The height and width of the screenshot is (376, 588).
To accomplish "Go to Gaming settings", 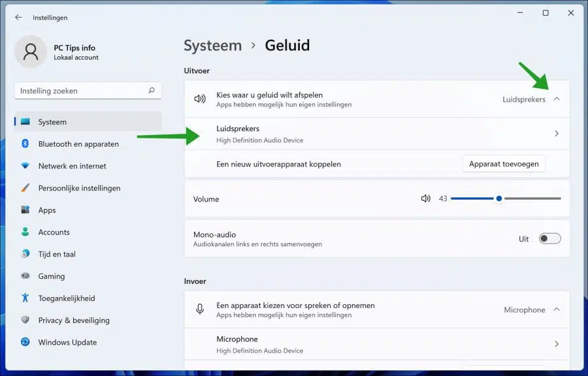I will 88,276.
